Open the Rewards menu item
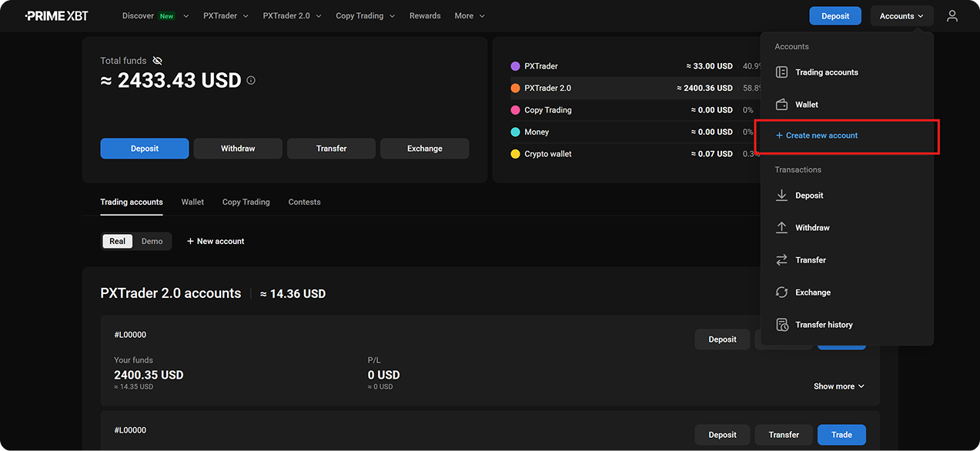 tap(424, 15)
